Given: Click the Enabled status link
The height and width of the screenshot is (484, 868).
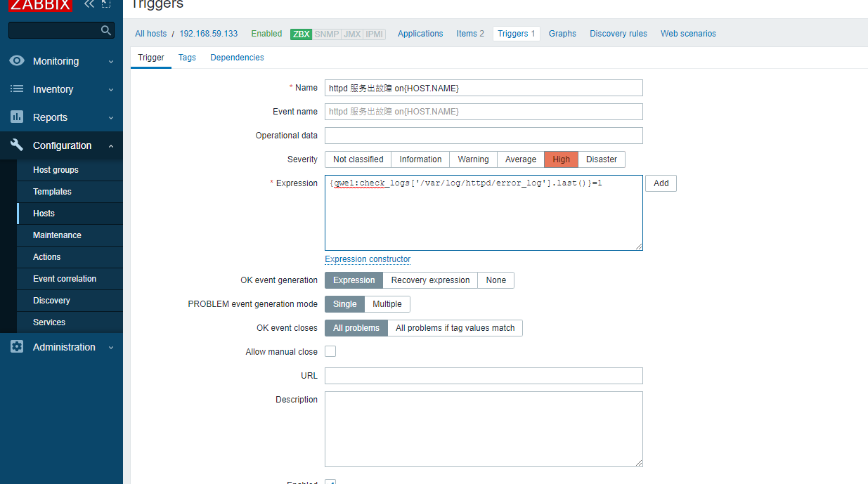Looking at the screenshot, I should tap(266, 34).
